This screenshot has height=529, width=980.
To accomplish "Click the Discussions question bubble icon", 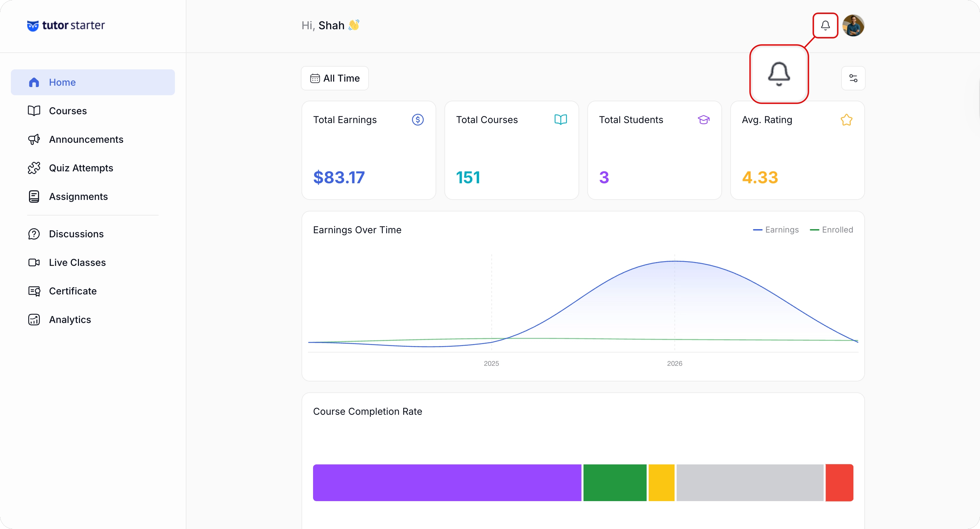I will click(x=34, y=234).
